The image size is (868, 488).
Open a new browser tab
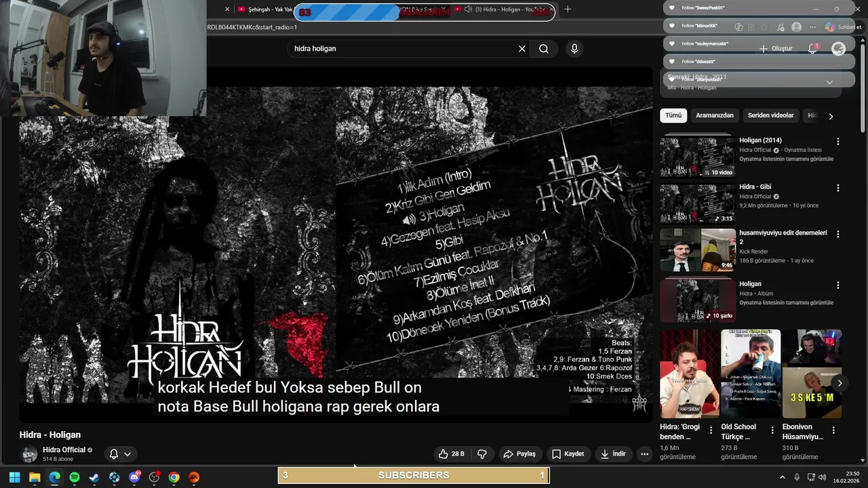(x=568, y=9)
